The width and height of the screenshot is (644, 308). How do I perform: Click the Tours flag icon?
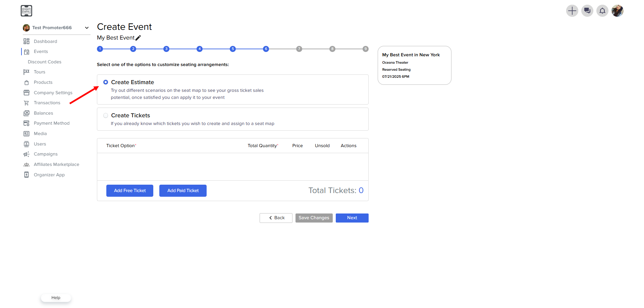tap(26, 72)
